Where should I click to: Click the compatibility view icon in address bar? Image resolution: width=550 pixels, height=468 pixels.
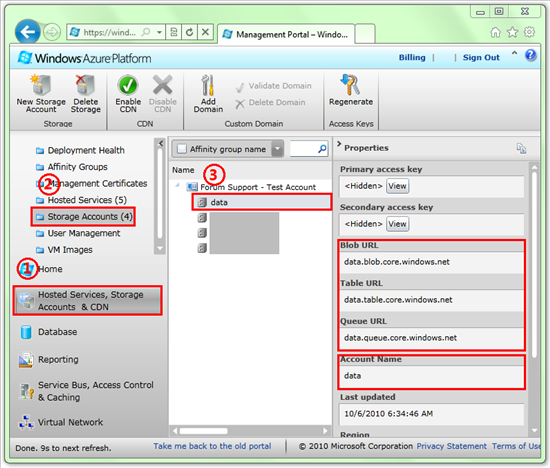pos(174,32)
